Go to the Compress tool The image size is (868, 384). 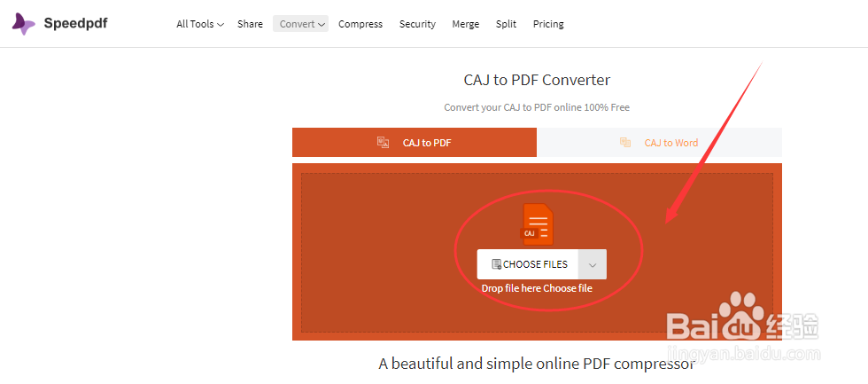point(360,24)
